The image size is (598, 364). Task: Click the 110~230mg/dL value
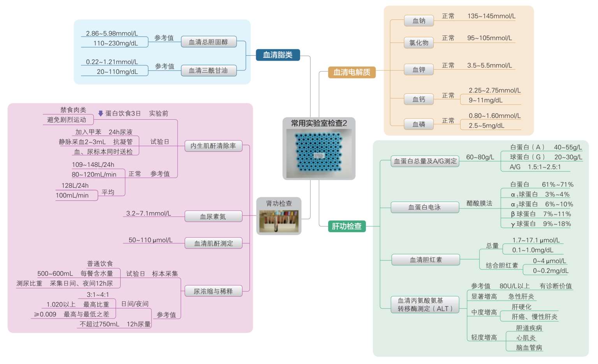tap(116, 43)
